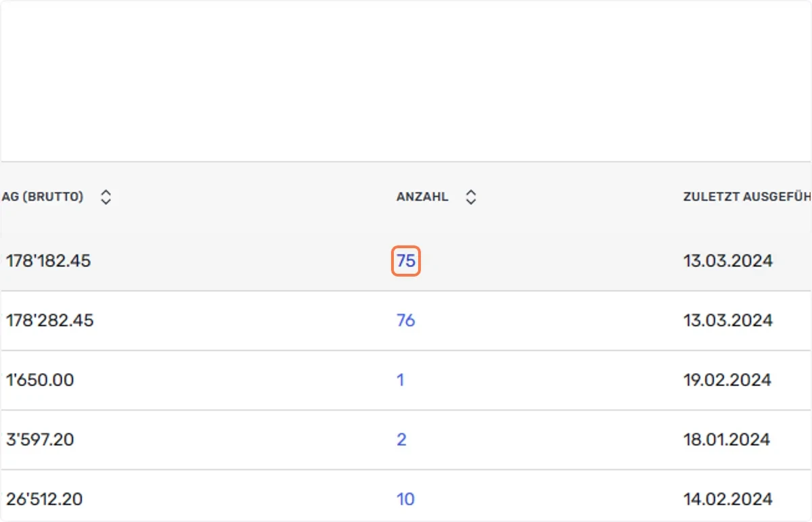Click the date 19.02.2024
Screen dimensions: 812x522
727,380
